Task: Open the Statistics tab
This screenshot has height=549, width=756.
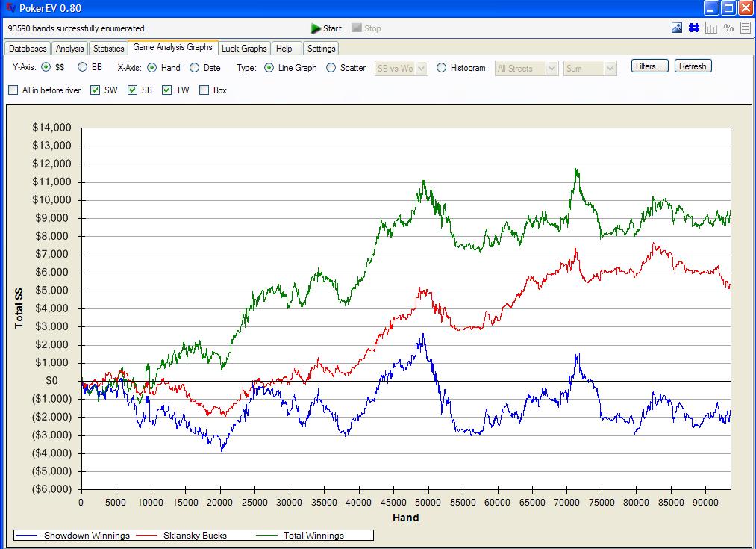Action: 108,49
